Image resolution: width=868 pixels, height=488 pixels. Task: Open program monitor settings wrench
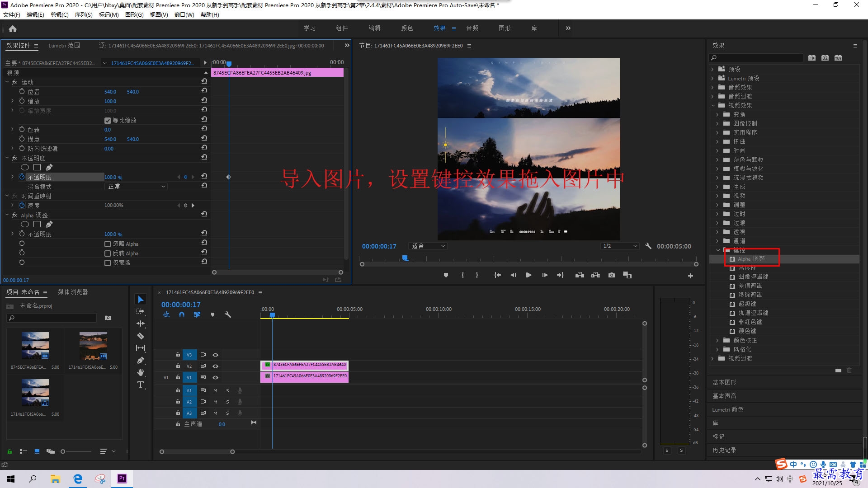pos(648,246)
